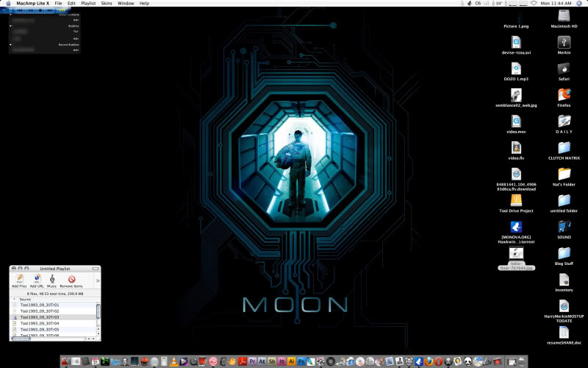Open the Window menu
This screenshot has width=588, height=368.
pos(126,4)
